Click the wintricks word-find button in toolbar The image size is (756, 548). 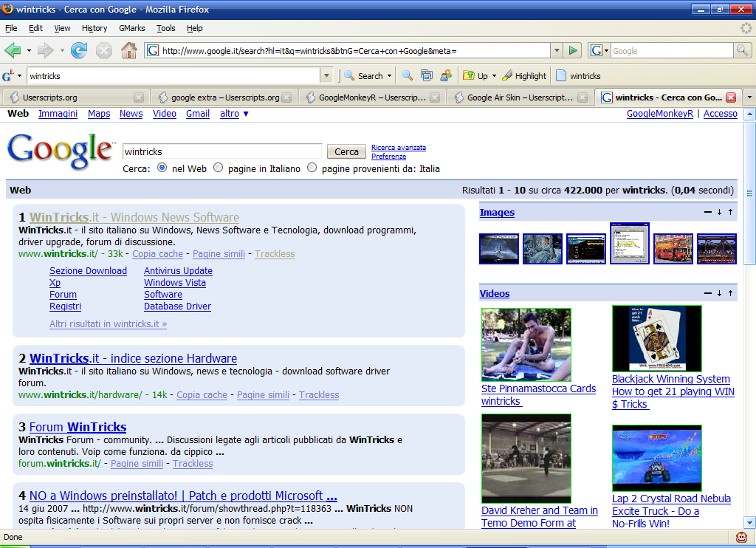click(578, 76)
